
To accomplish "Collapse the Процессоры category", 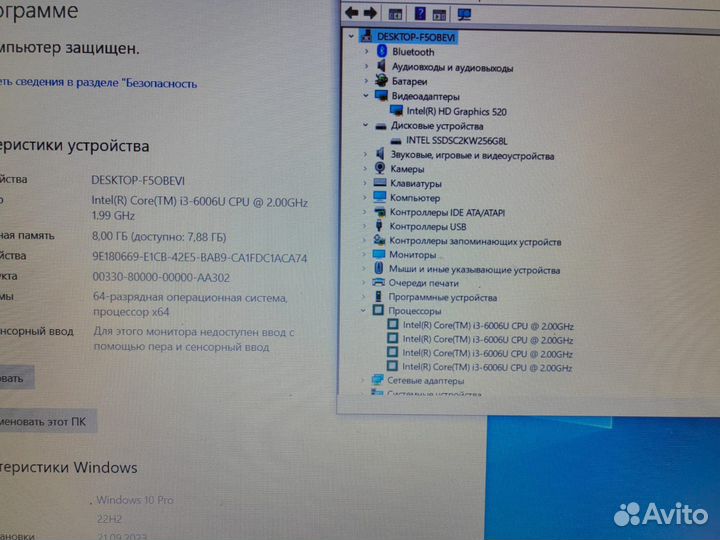I will 363,310.
